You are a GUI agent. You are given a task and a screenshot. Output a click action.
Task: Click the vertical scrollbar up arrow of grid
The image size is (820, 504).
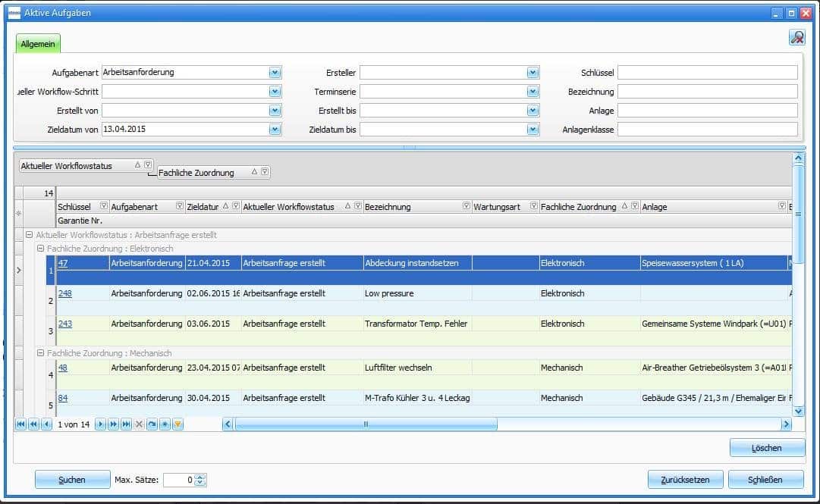(x=798, y=158)
